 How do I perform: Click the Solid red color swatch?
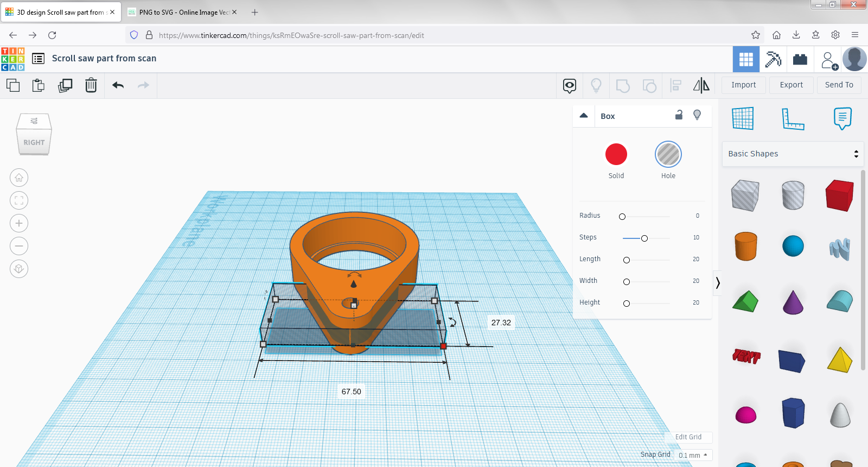[616, 155]
